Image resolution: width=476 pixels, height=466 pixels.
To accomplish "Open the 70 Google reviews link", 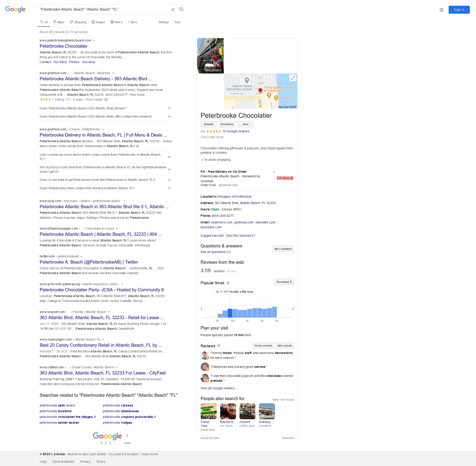I will [236, 131].
